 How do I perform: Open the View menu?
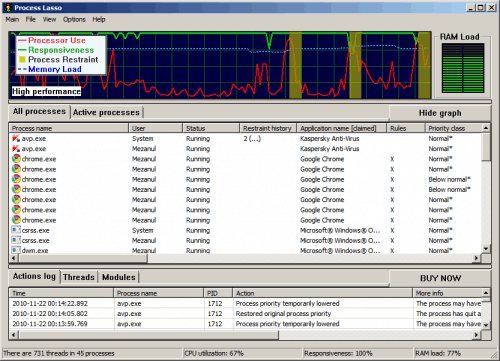point(49,19)
